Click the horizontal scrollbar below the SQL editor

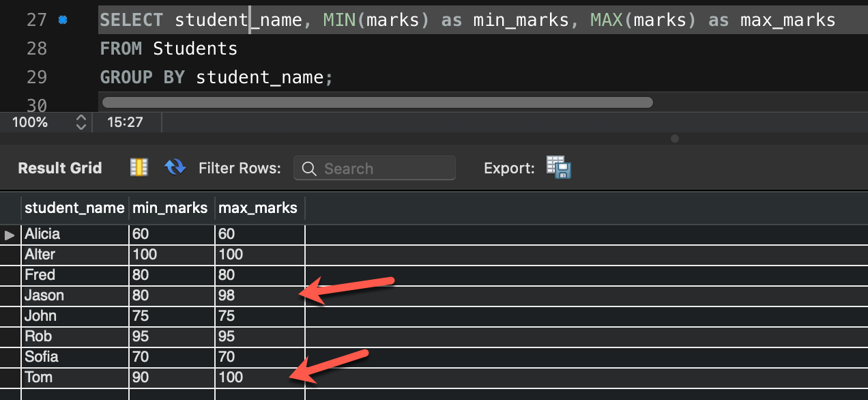(375, 102)
